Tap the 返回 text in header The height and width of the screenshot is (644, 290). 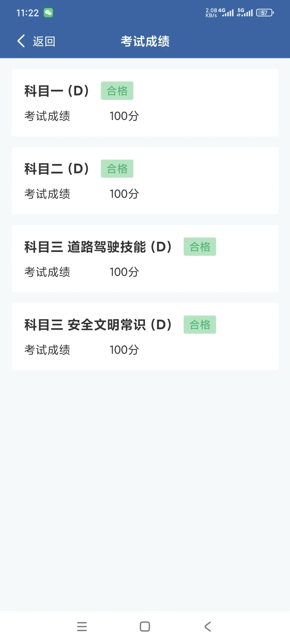tap(44, 41)
